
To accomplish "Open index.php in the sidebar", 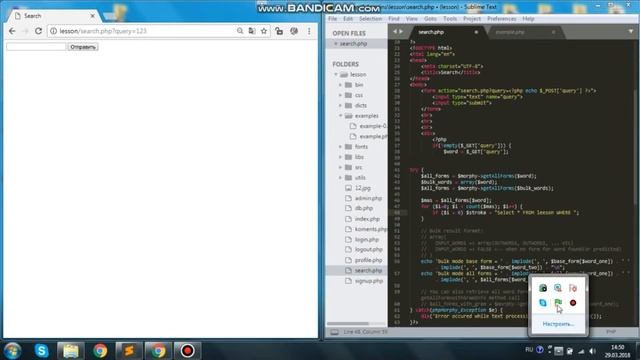I will [x=367, y=219].
